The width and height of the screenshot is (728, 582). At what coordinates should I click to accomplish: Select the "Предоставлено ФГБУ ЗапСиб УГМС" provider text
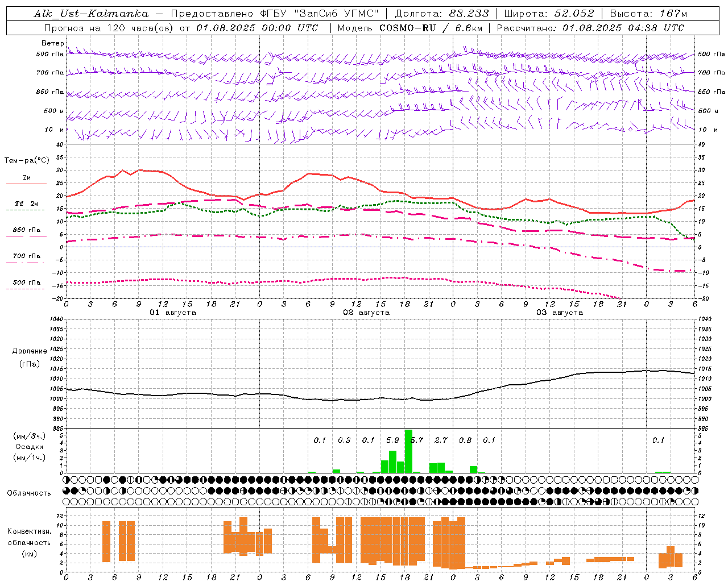pyautogui.click(x=275, y=14)
